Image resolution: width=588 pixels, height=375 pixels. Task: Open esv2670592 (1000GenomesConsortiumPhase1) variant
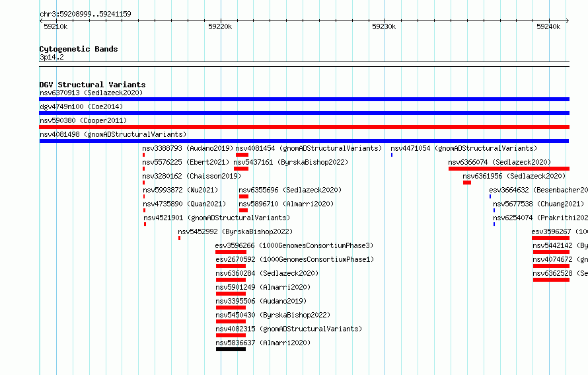(x=295, y=259)
